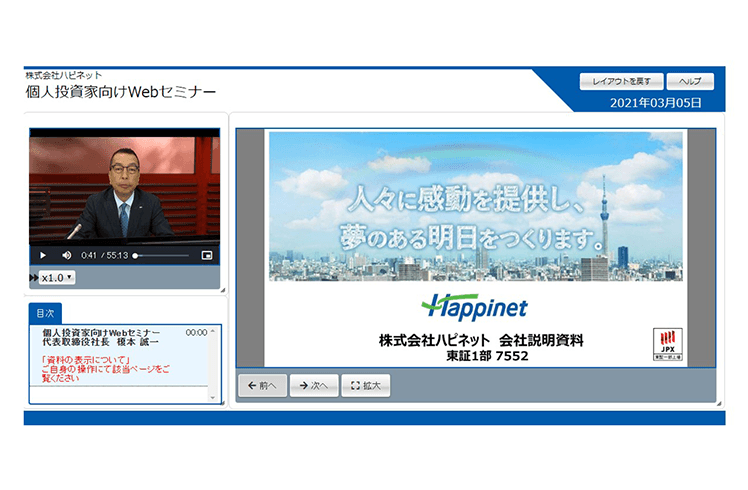748x490 pixels.
Task: Click 株式会社ハピネット header text
Action: click(x=63, y=75)
